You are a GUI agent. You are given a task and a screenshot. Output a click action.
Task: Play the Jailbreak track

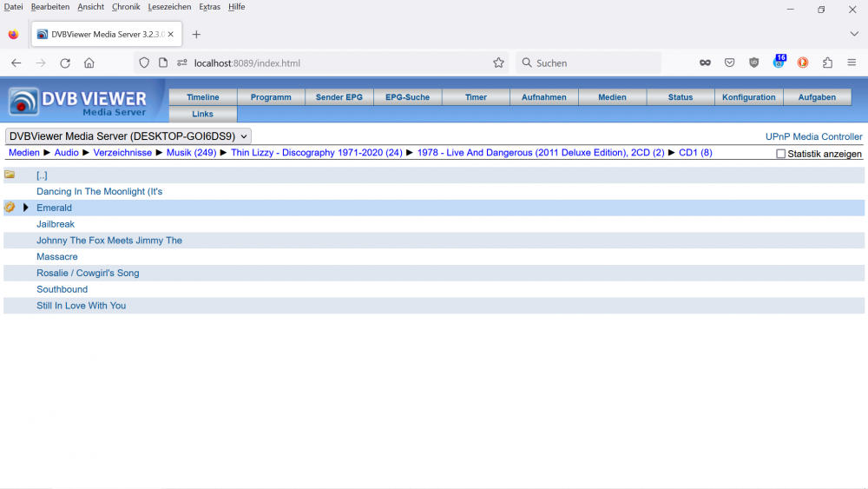coord(56,224)
